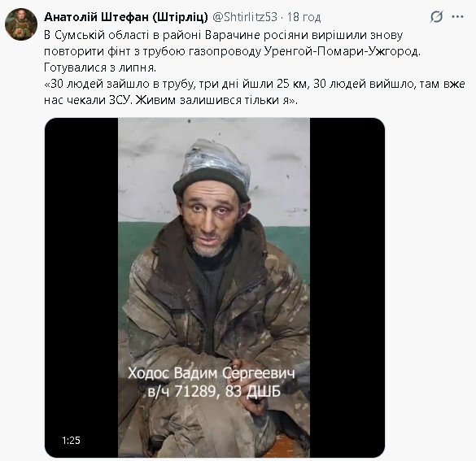Image resolution: width=476 pixels, height=461 pixels.
Task: Open the three-dot more options menu
Action: [x=457, y=17]
